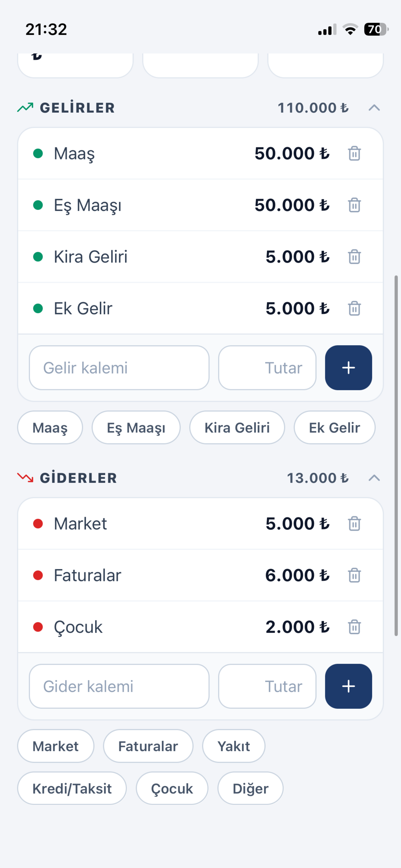Collapse the GİDERLER section
This screenshot has height=868, width=401.
point(374,478)
